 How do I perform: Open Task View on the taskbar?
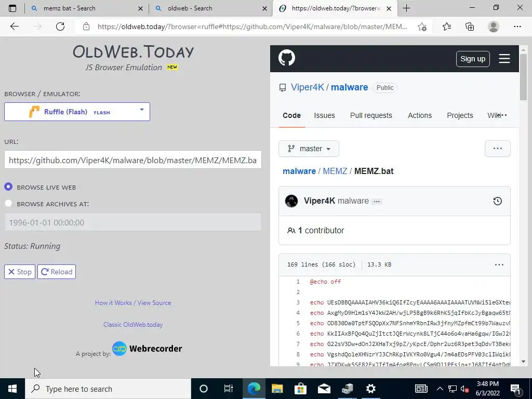point(229,389)
